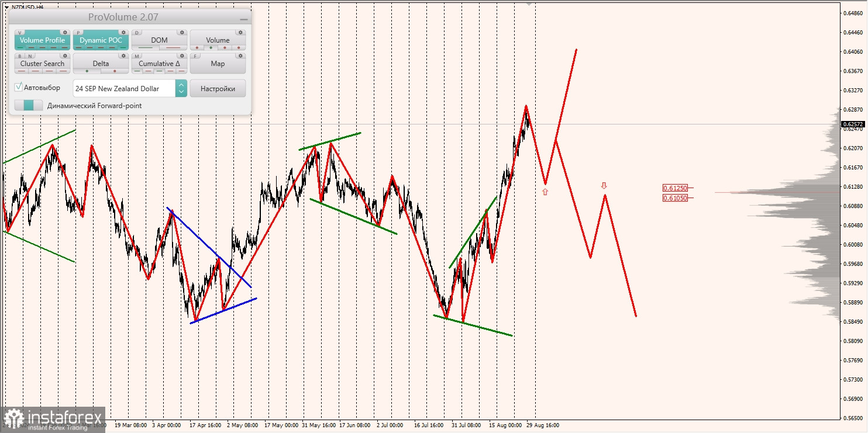Click the M hotkey tag on Cumulative Δ
Viewport: 868px width, 433px height.
click(x=137, y=56)
